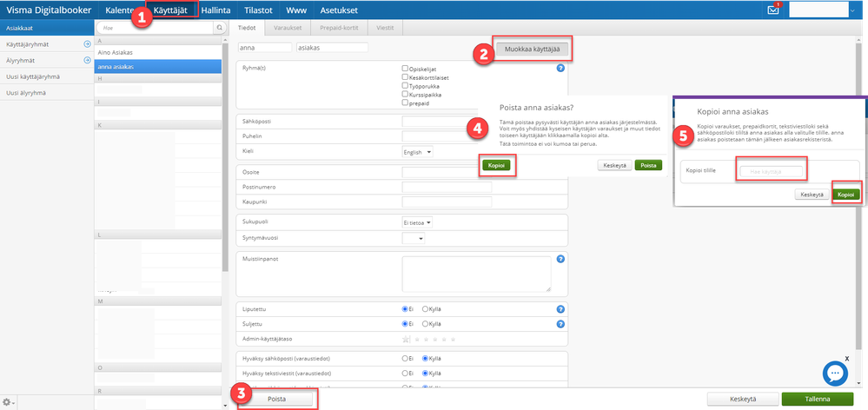The image size is (868, 410).
Task: Show help for Suljettu option
Action: click(560, 324)
